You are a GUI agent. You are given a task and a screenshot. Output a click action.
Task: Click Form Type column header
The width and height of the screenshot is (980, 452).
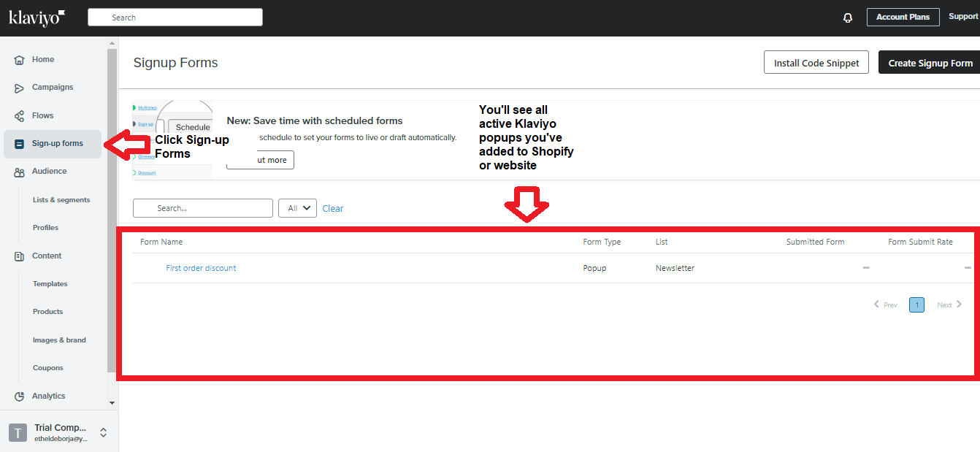click(x=602, y=242)
